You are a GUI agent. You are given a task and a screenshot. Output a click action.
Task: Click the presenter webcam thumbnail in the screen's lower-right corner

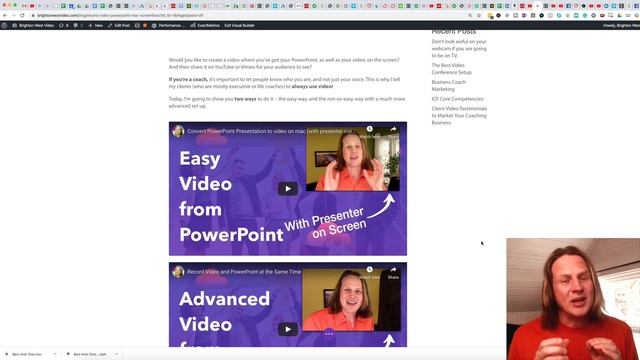(573, 299)
